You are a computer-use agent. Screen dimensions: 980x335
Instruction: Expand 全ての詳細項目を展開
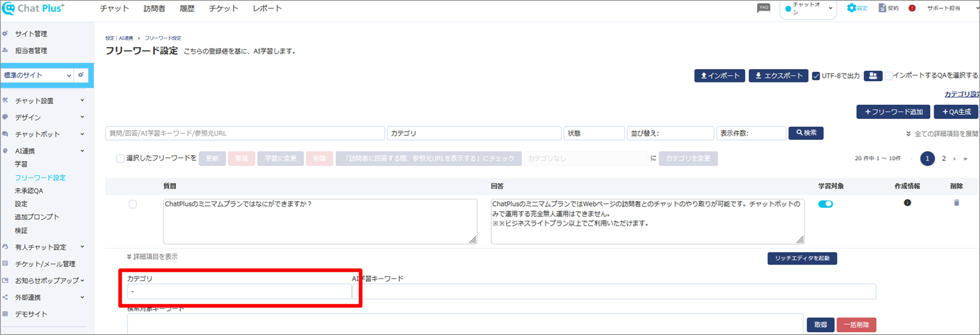942,134
